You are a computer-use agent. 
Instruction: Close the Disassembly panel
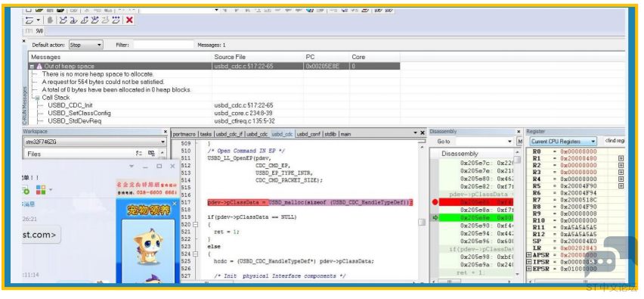[519, 132]
